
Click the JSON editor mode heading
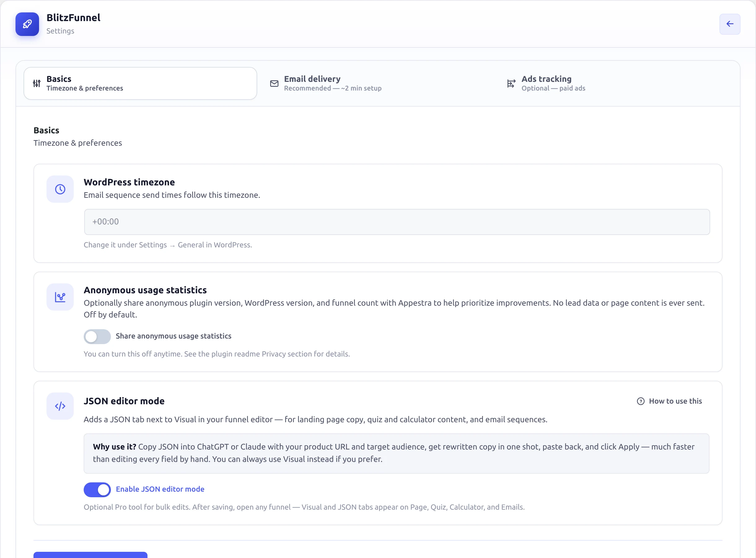tap(124, 401)
